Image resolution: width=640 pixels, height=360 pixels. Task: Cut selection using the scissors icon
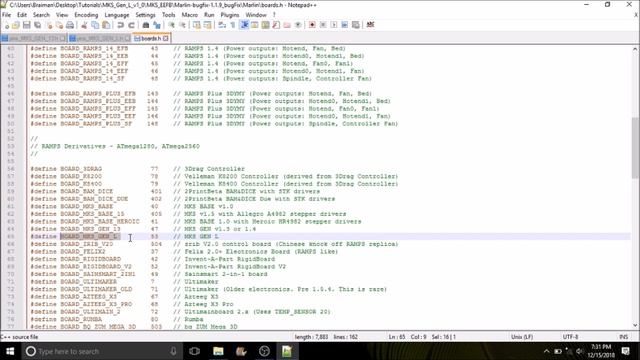(84, 25)
